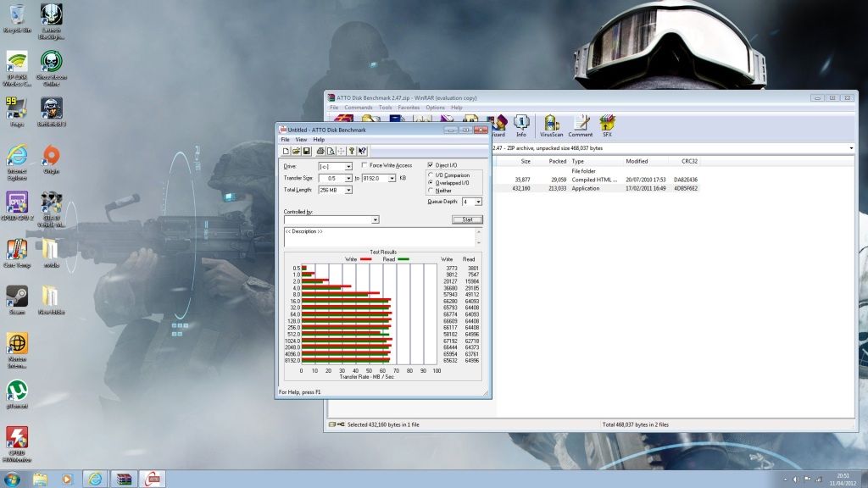Open the View menu in ATTO Disk Benchmark
Viewport: 868px width, 488px height.
click(x=301, y=140)
